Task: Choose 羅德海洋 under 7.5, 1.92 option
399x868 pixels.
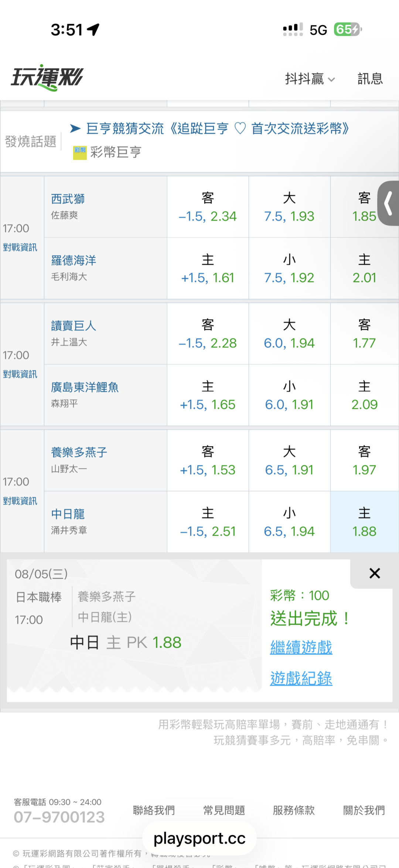Action: 289,268
